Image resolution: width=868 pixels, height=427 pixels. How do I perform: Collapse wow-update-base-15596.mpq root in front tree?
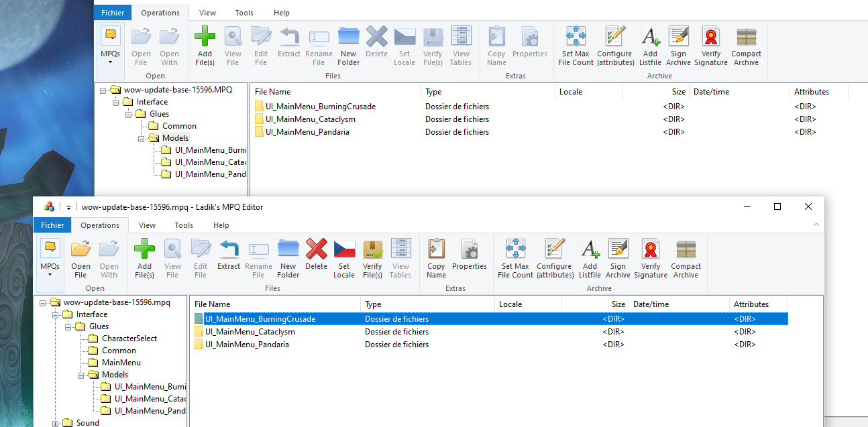point(44,302)
